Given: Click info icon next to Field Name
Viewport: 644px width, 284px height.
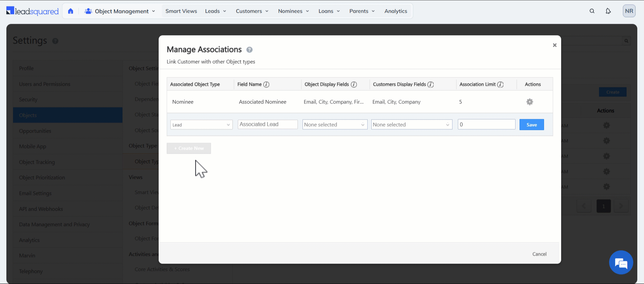Looking at the screenshot, I should (x=266, y=84).
